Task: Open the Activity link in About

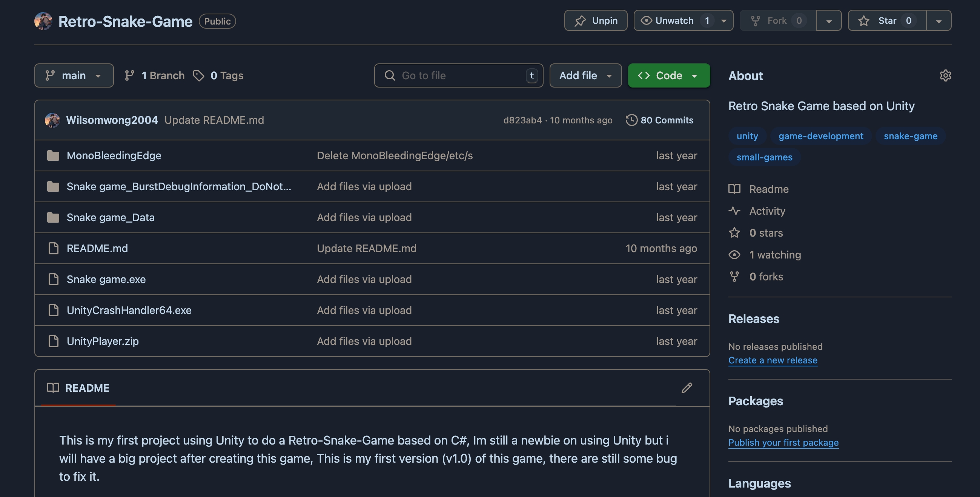Action: pos(757,211)
